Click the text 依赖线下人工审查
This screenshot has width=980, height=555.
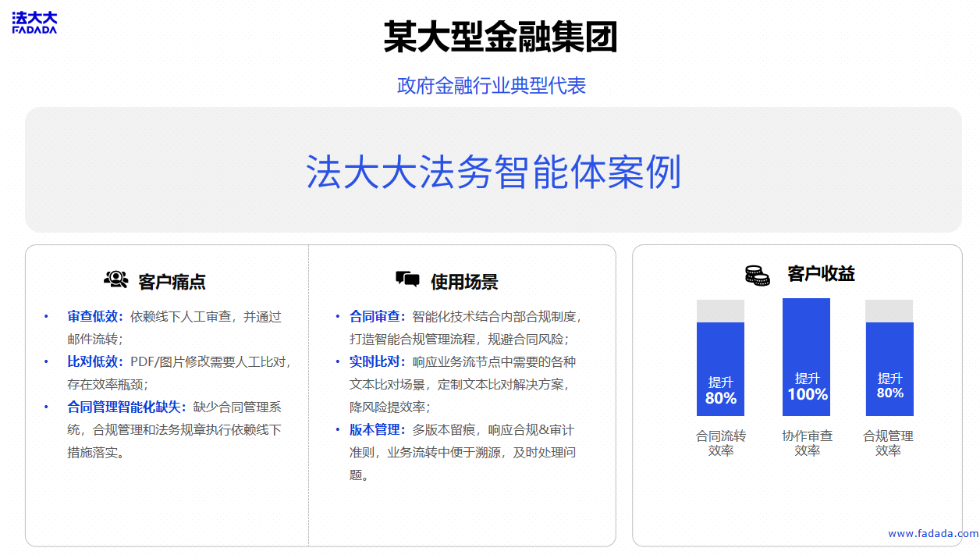181,317
